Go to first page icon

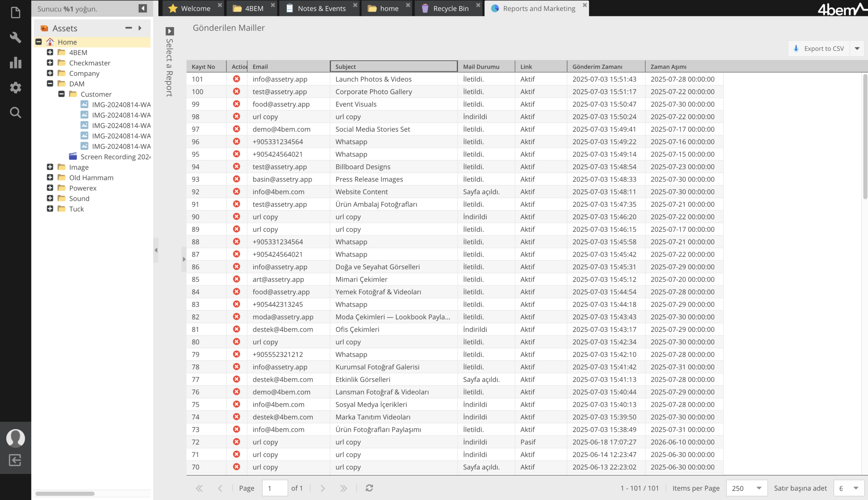(x=199, y=488)
